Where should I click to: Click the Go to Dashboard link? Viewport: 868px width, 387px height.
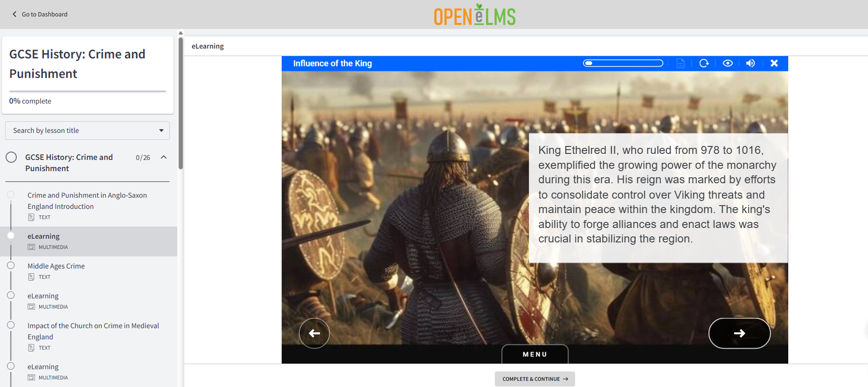pos(44,14)
